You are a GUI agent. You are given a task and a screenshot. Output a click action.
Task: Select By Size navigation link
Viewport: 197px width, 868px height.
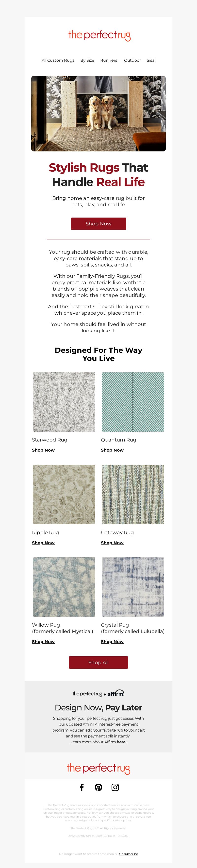coord(87,60)
